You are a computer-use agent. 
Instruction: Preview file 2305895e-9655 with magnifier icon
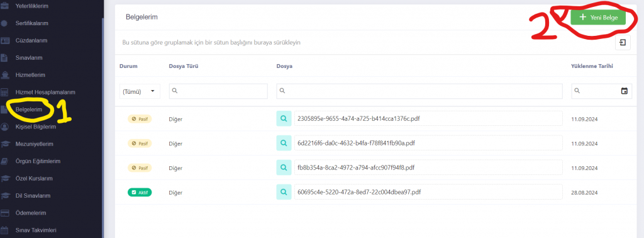(284, 119)
